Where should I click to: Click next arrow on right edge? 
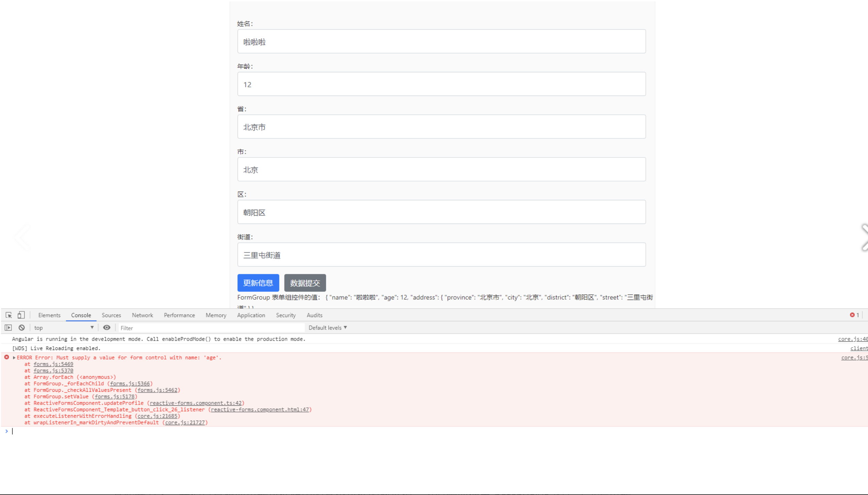point(864,237)
